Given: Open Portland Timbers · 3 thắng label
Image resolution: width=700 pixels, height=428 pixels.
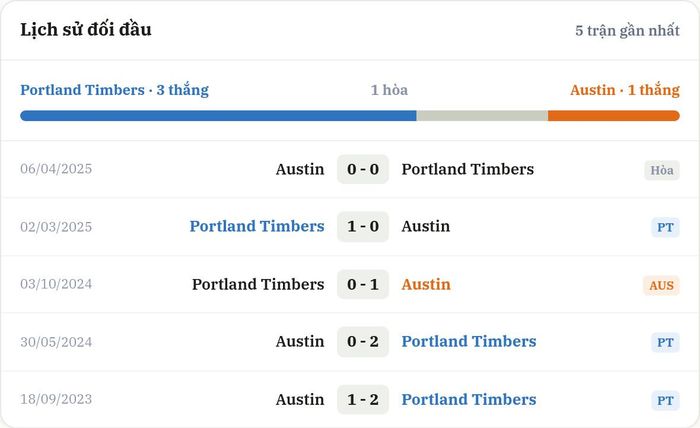Looking at the screenshot, I should click(x=114, y=90).
